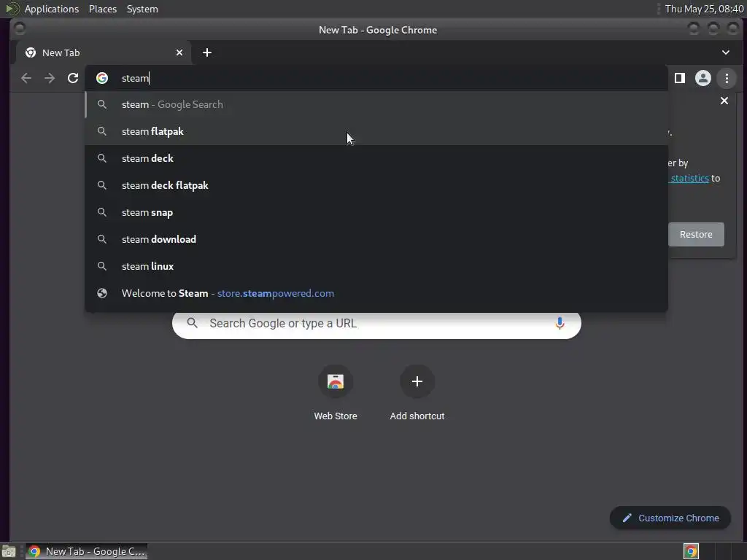Click the forward navigation arrow
The image size is (747, 560).
[50, 78]
